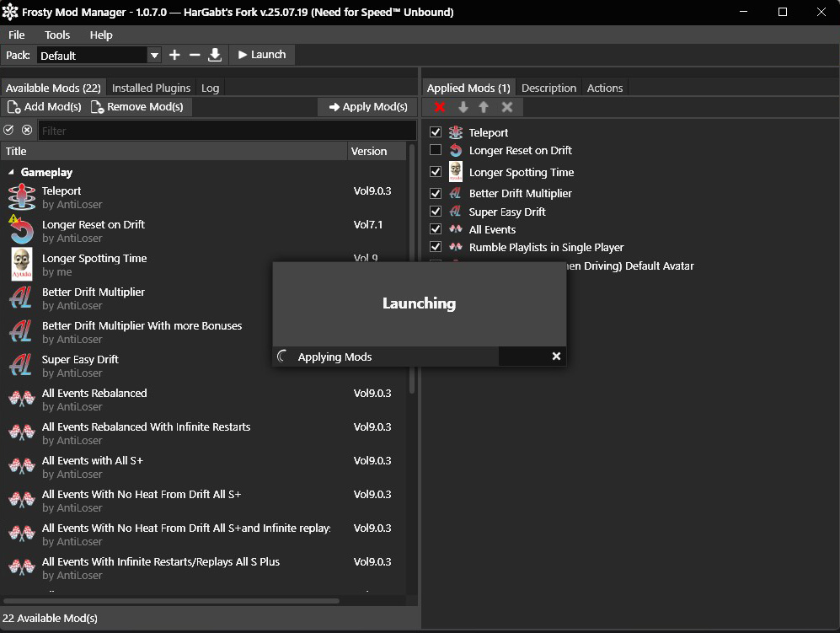840x633 pixels.
Task: Uncheck Rumble Playlists in Single Player checkbox
Action: (x=436, y=247)
